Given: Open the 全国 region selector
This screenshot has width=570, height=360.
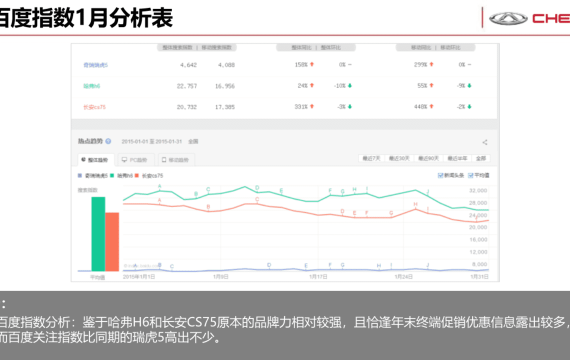Looking at the screenshot, I should point(193,141).
